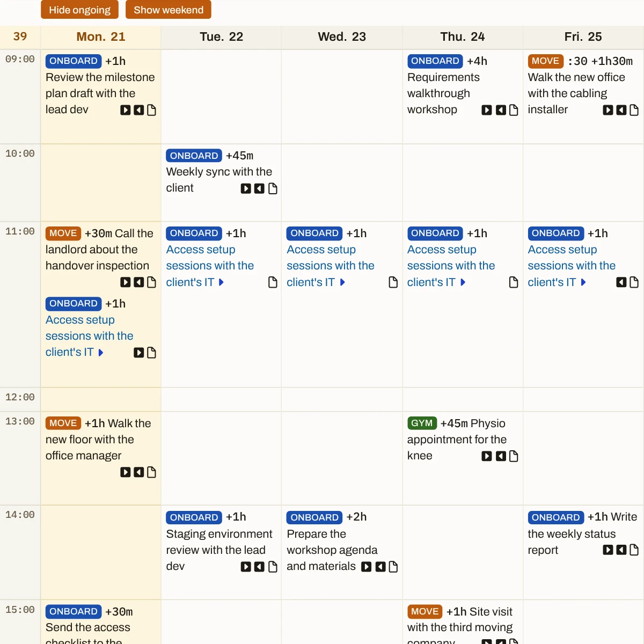Screen dimensions: 644x644
Task: Move Staging environment review forward
Action: tap(246, 567)
